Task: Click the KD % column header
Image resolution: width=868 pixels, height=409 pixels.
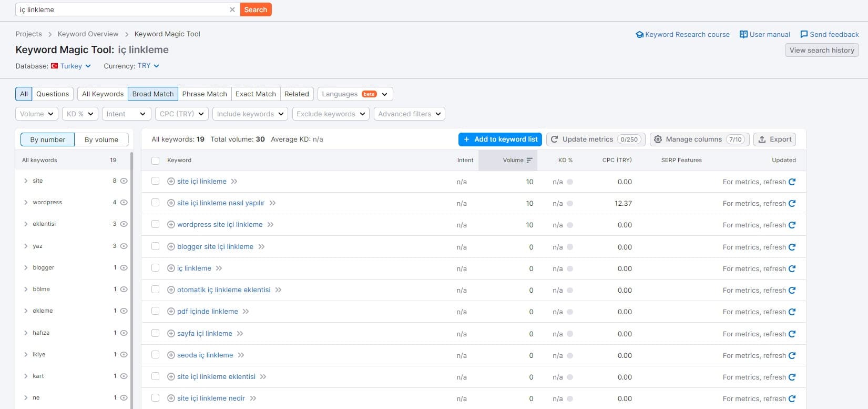Action: point(565,160)
